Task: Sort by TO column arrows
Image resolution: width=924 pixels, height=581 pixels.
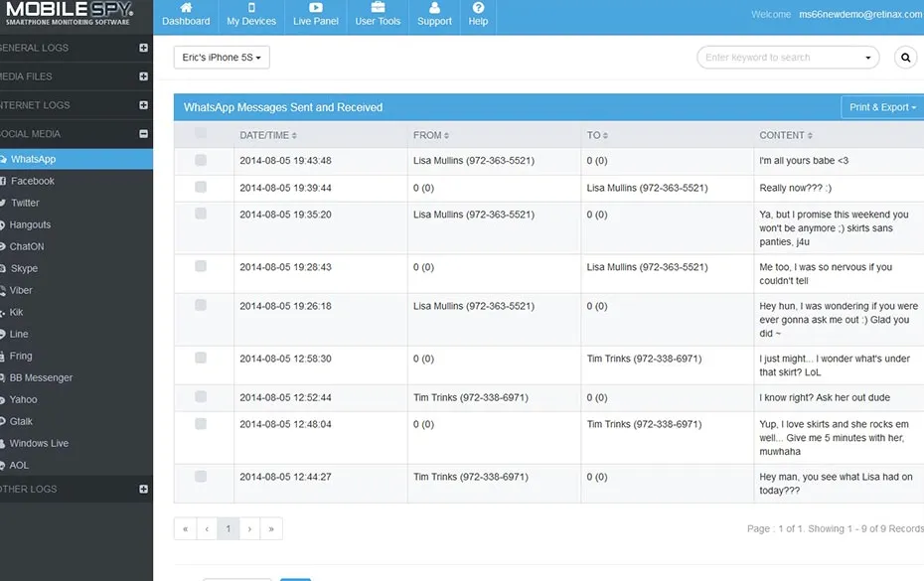Action: (605, 135)
